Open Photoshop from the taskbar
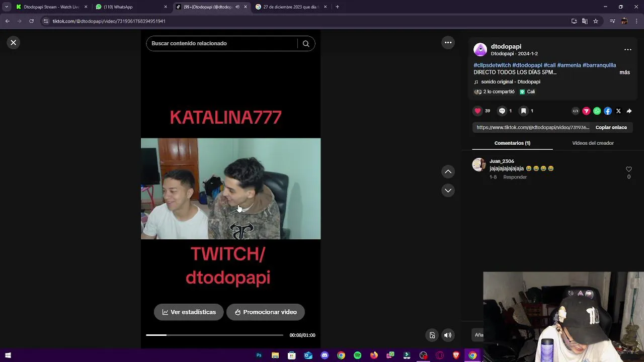This screenshot has height=362, width=644. pos(259,355)
